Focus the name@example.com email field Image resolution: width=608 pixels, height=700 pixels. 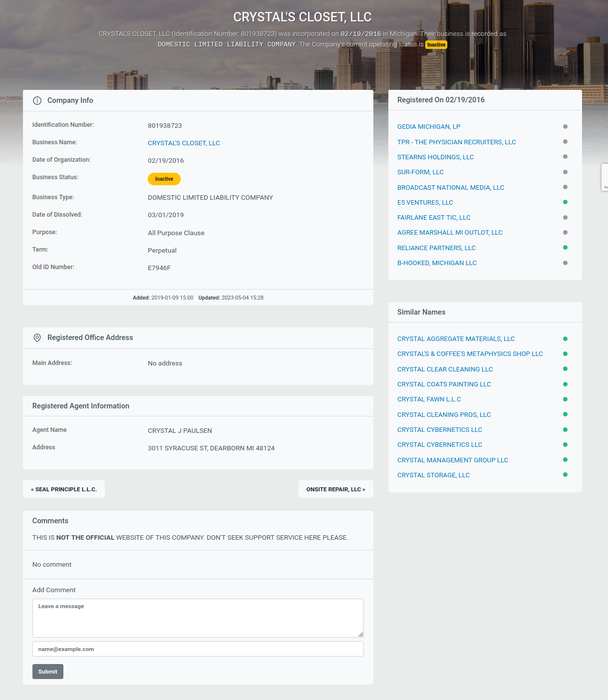(x=198, y=649)
